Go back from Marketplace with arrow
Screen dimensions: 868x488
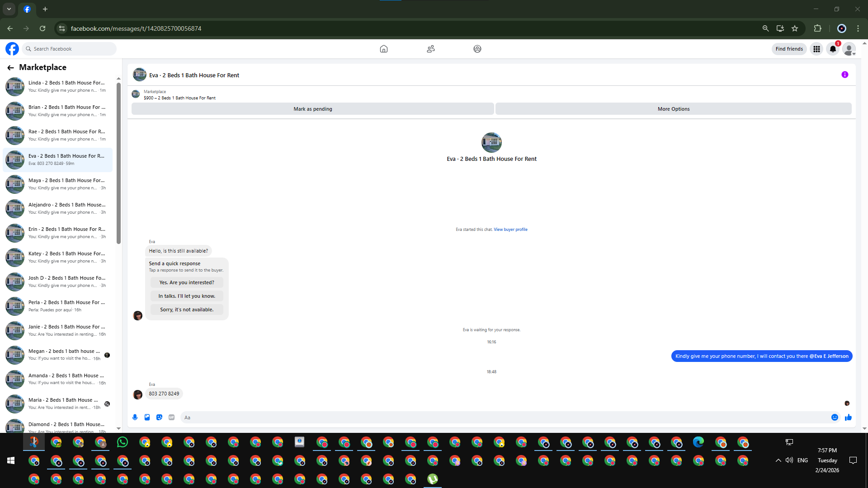(x=10, y=68)
